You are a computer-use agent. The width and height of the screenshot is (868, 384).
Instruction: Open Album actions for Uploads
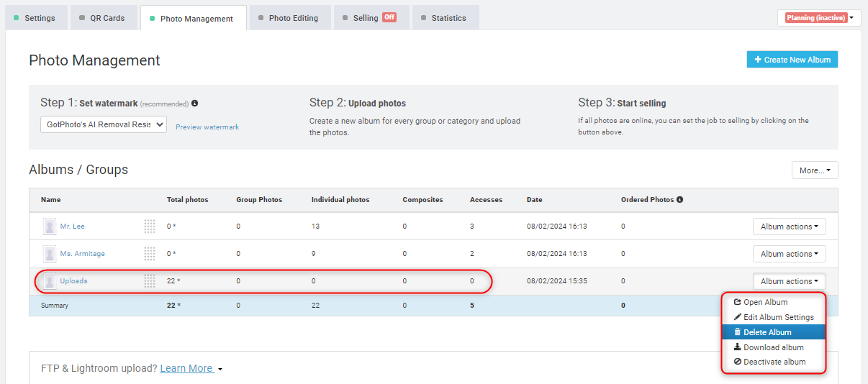790,281
